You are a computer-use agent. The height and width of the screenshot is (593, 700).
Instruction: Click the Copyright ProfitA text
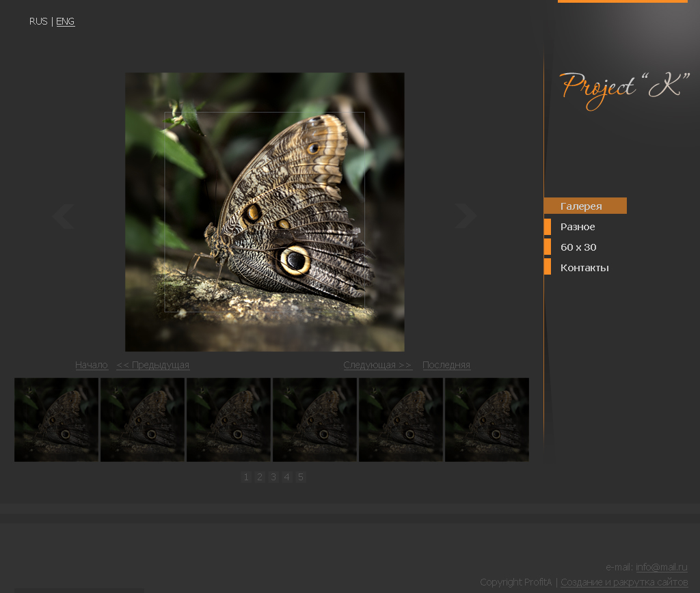tap(515, 582)
